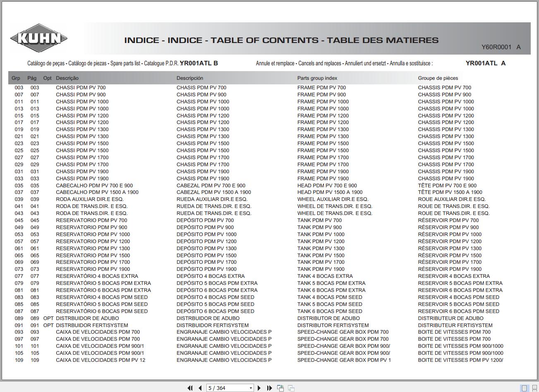539x392 pixels.
Task: Click OPT marker on row 089
Action: point(48,318)
